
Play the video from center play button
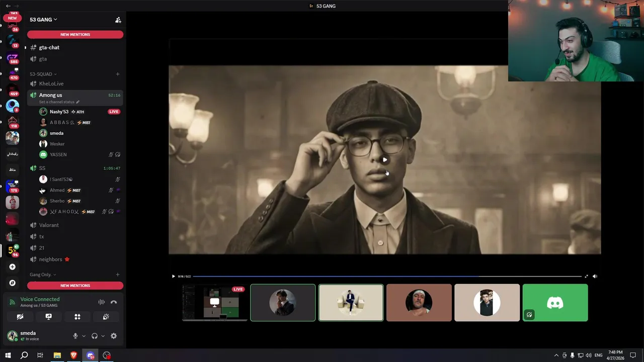[384, 160]
